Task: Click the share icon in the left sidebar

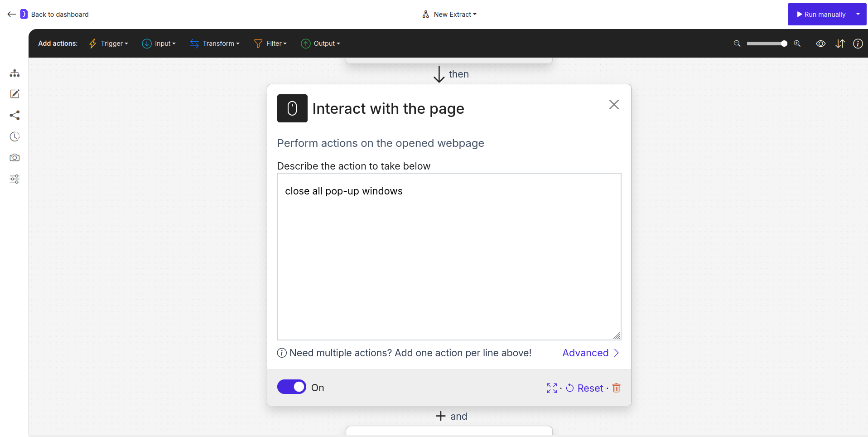Action: pyautogui.click(x=14, y=115)
